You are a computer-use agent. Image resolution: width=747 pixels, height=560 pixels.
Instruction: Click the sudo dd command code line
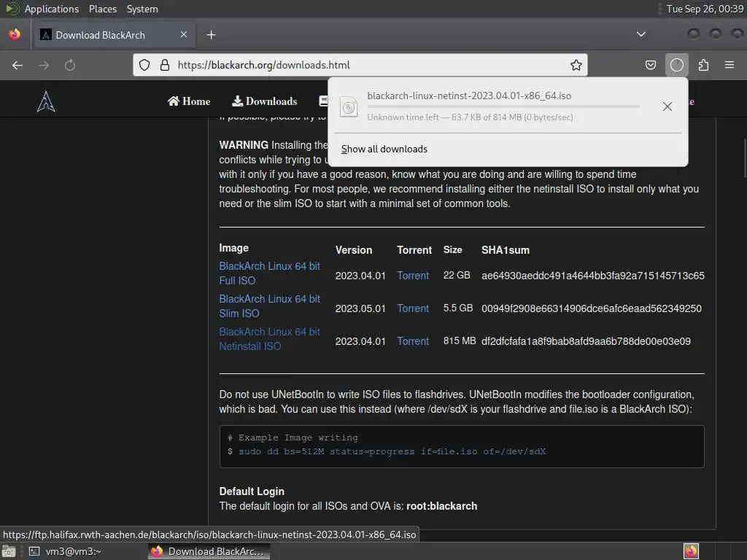[x=392, y=451]
